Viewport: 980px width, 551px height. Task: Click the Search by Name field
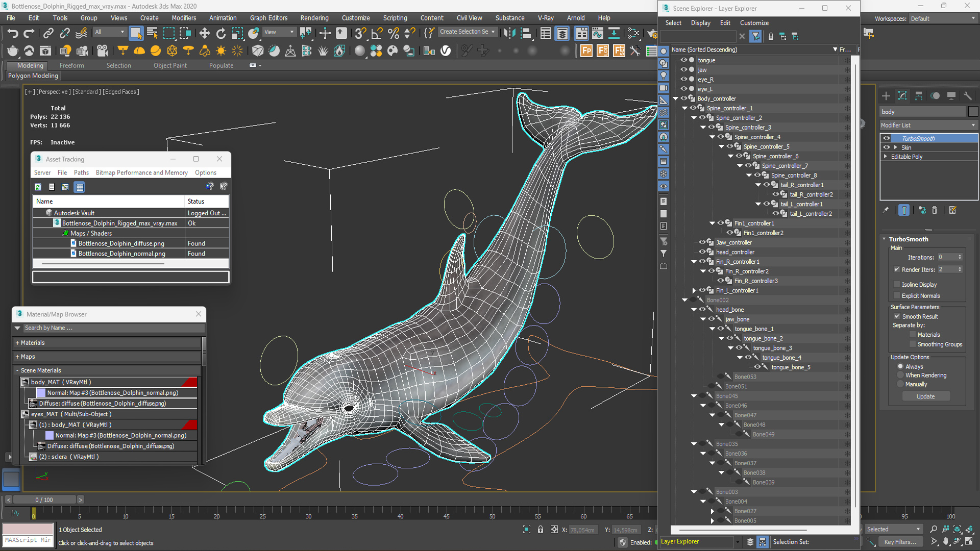click(x=113, y=328)
